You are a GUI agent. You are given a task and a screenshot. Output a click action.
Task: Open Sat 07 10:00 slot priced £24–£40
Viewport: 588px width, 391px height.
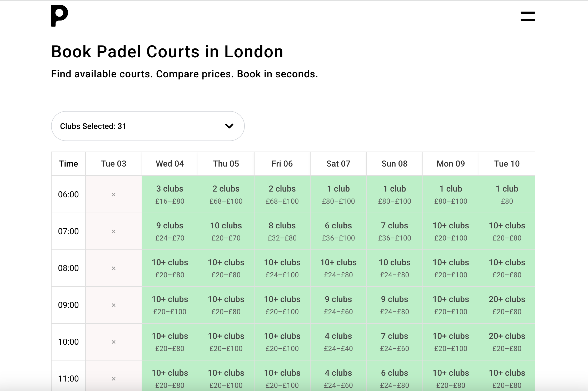338,342
